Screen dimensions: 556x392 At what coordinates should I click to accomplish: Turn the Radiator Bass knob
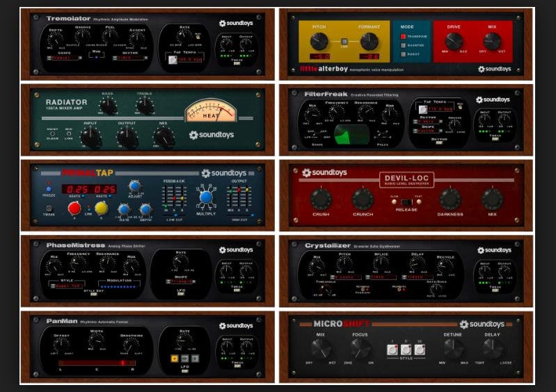[x=108, y=106]
